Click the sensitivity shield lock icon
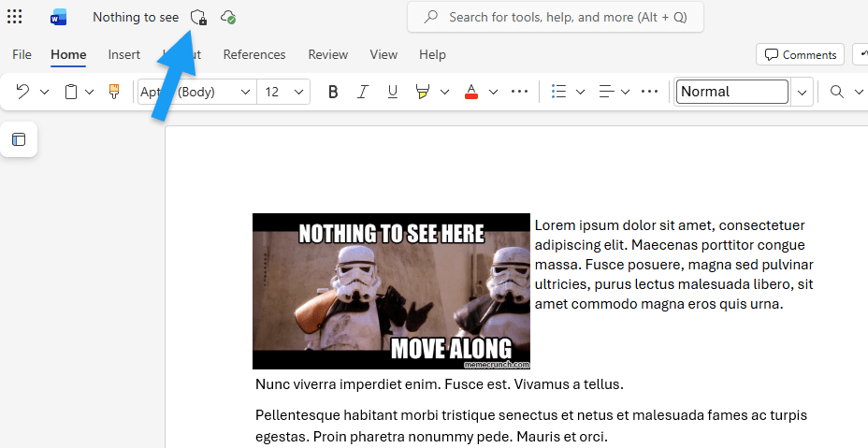The image size is (868, 448). [198, 18]
